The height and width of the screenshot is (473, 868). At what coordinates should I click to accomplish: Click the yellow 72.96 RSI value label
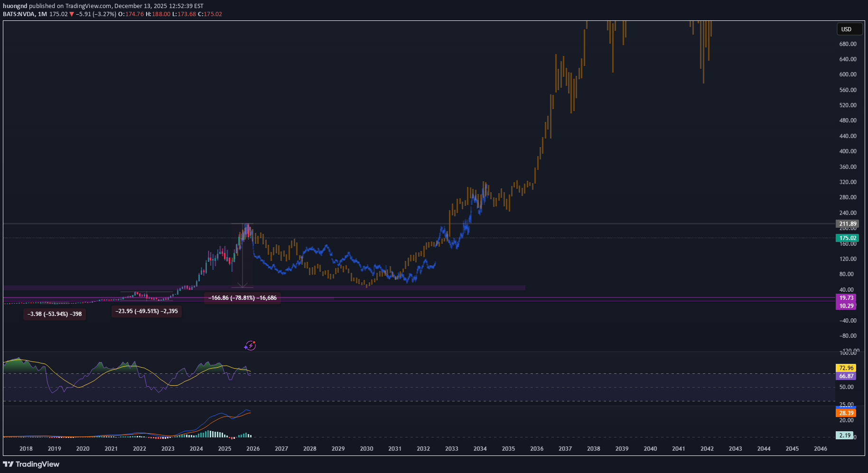click(846, 368)
